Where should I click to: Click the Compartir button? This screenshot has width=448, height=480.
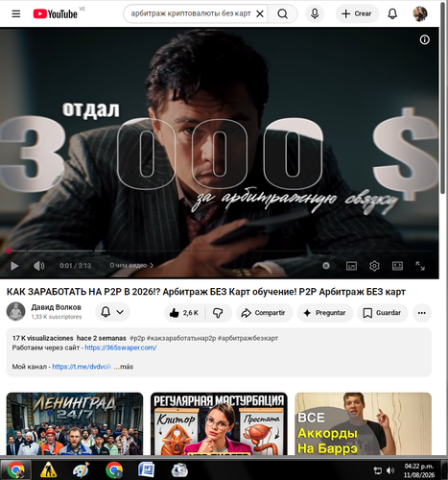[264, 313]
